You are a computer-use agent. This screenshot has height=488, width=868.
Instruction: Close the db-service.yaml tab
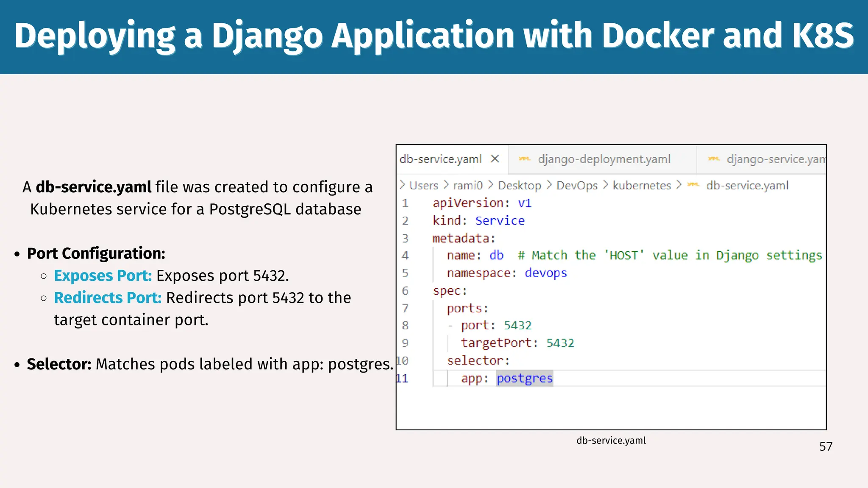coord(495,159)
